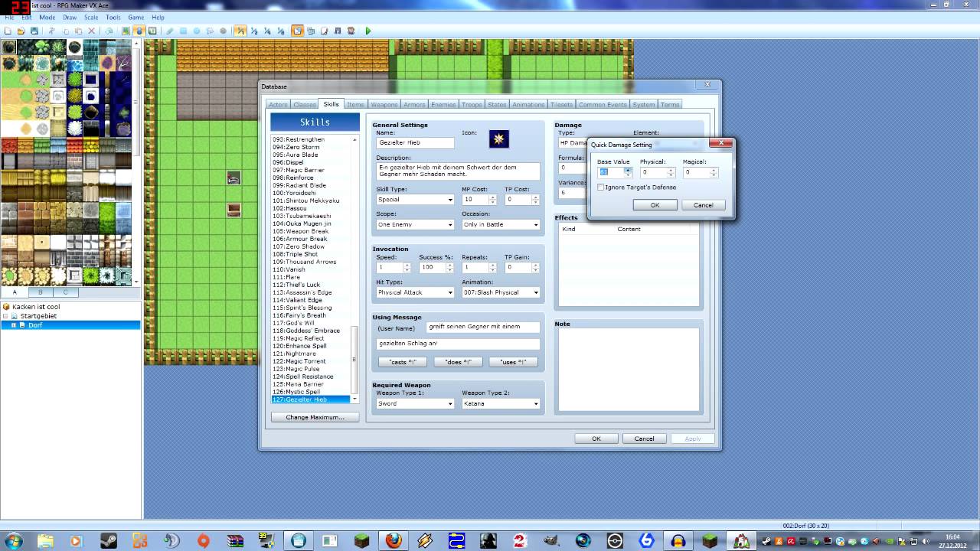Screen dimensions: 980x551
Task: Select the Ellipse drawing tool
Action: 197,31
